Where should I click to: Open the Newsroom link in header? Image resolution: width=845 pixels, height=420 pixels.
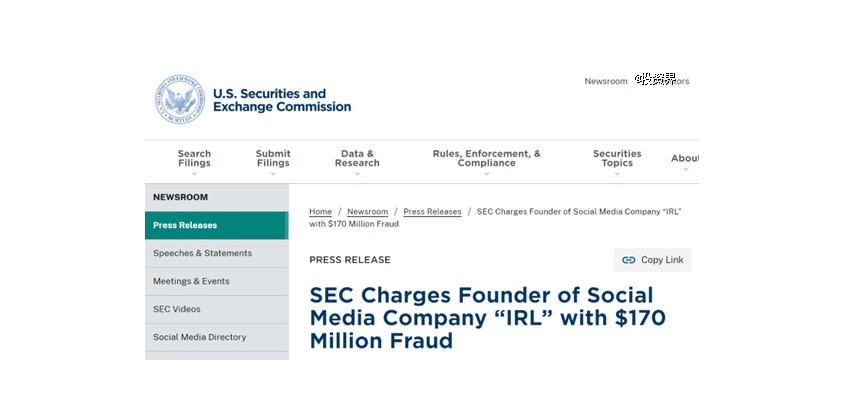606,82
